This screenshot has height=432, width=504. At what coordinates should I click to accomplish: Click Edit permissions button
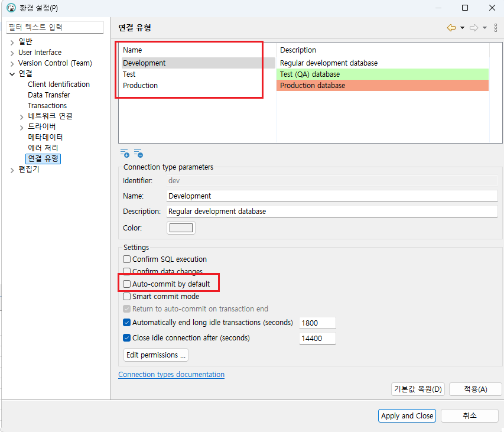pyautogui.click(x=156, y=355)
